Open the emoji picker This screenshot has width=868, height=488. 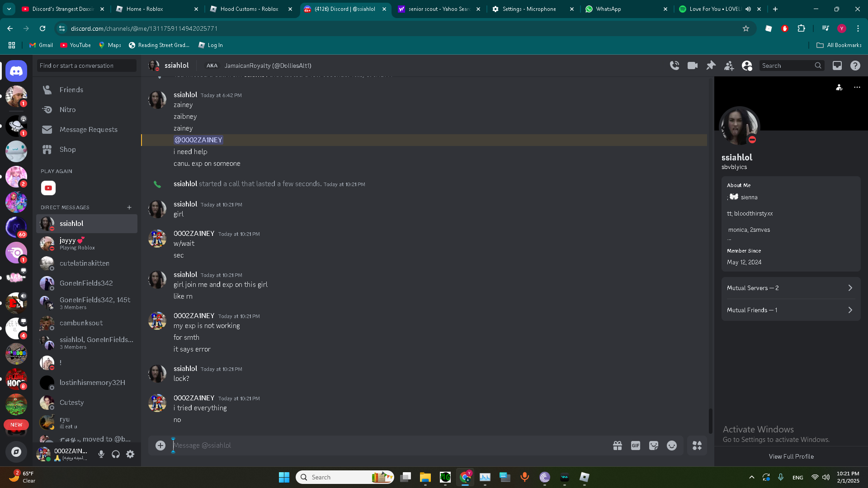672,446
